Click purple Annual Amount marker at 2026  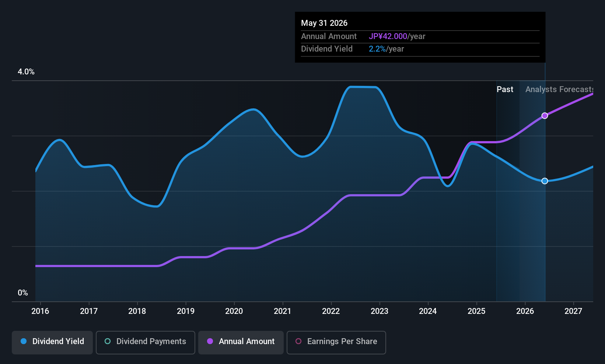tap(545, 116)
